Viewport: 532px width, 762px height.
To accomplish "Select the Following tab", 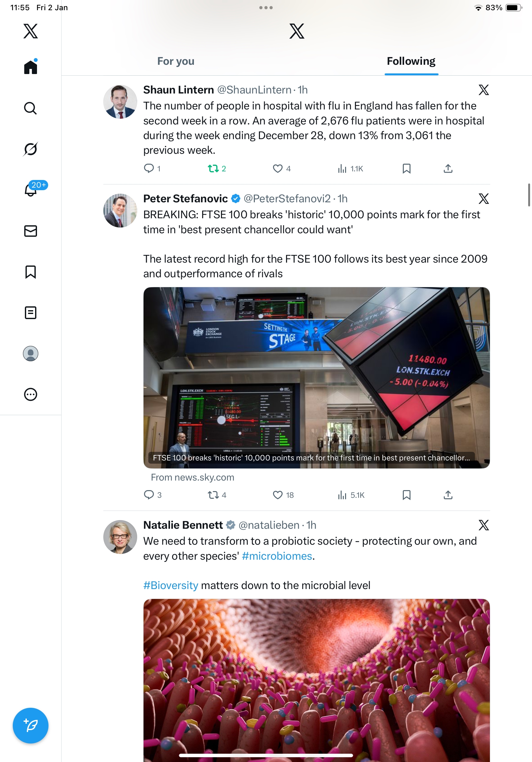I will click(x=411, y=61).
